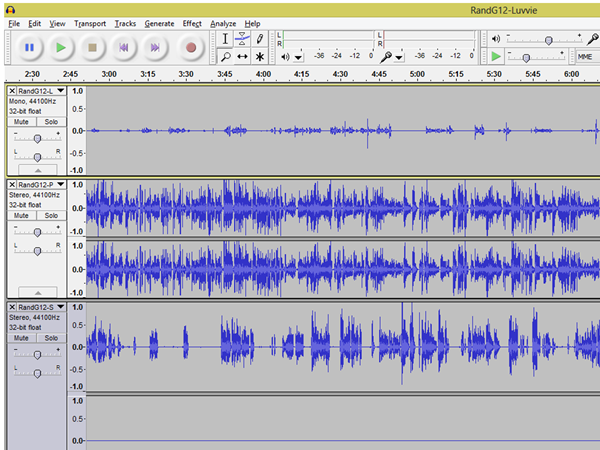Screen dimensions: 600x450
Task: Click the Skip to Start button
Action: point(124,47)
